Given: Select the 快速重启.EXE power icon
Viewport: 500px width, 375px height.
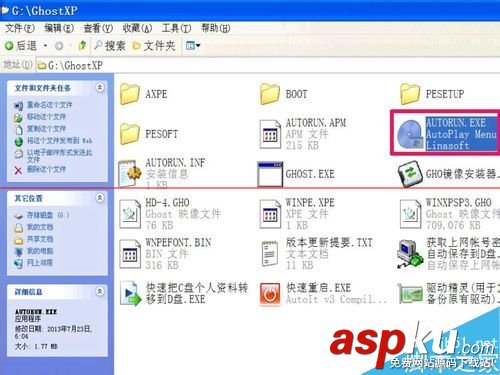Looking at the screenshot, I should coord(270,294).
